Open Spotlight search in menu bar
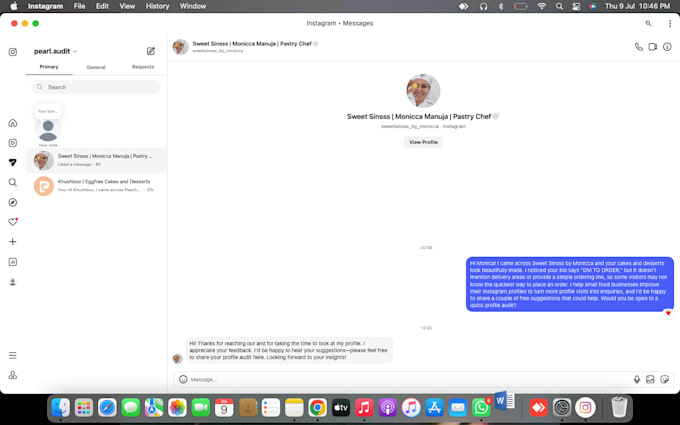Viewport: 680px width, 425px height. tap(559, 6)
